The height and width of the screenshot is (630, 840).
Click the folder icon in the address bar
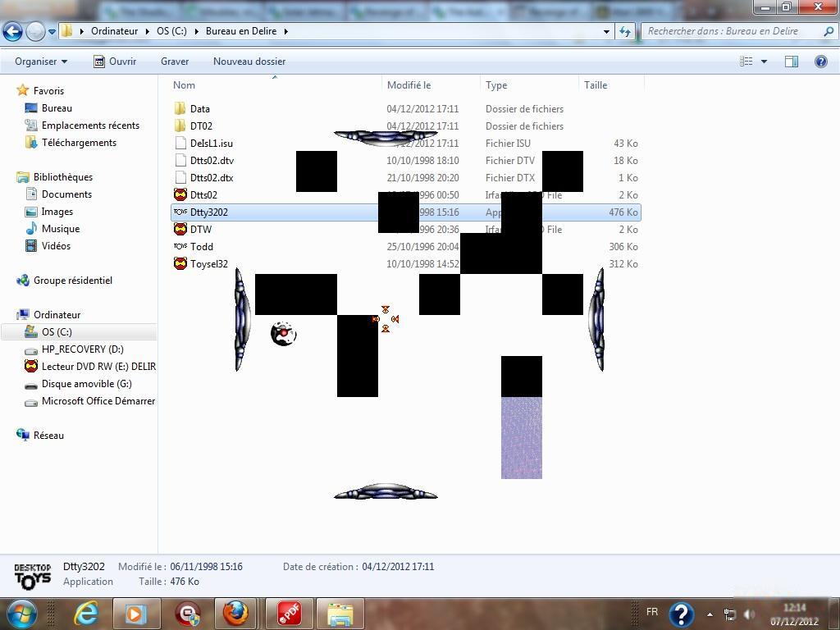pyautogui.click(x=66, y=31)
